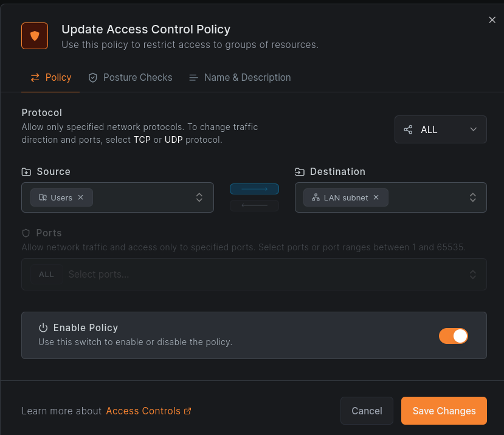Click the orange shield policy icon
Screen dimensions: 504x435
35,36
